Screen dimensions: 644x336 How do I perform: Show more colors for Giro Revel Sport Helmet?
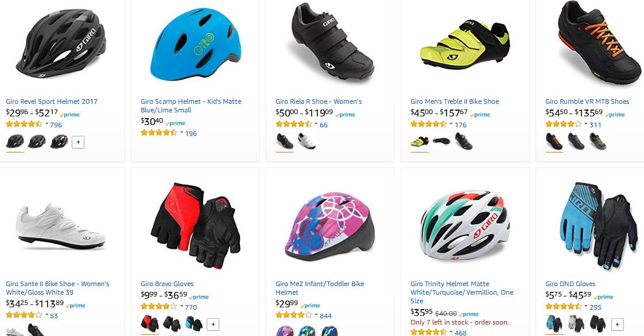click(x=78, y=142)
